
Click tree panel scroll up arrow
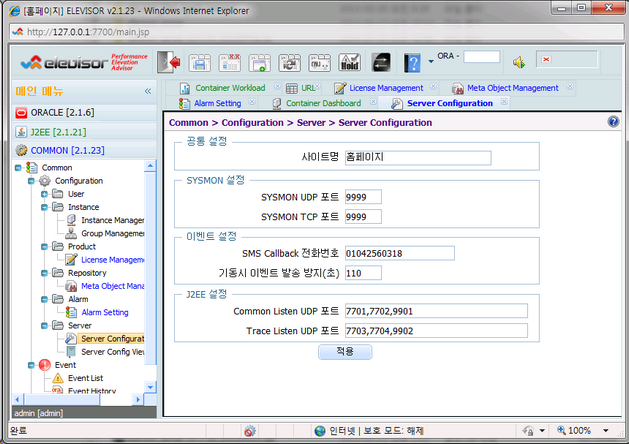[x=150, y=166]
